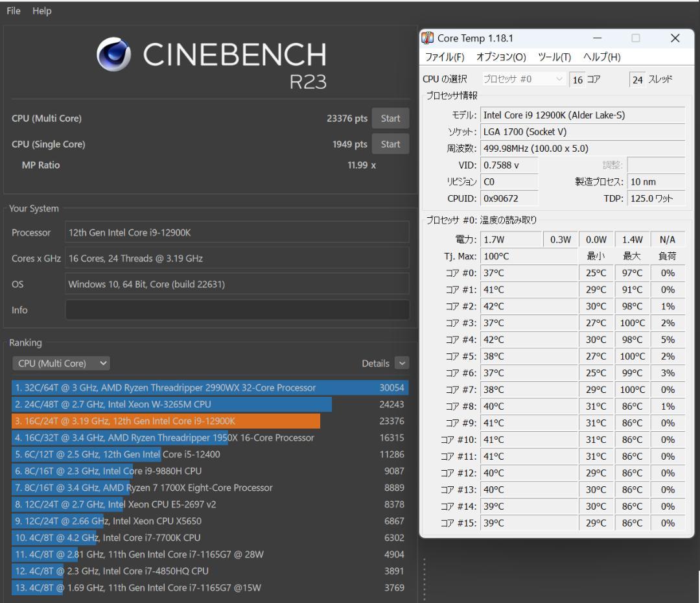The width and height of the screenshot is (700, 603).
Task: Open the File menu in Cinebench
Action: point(14,11)
